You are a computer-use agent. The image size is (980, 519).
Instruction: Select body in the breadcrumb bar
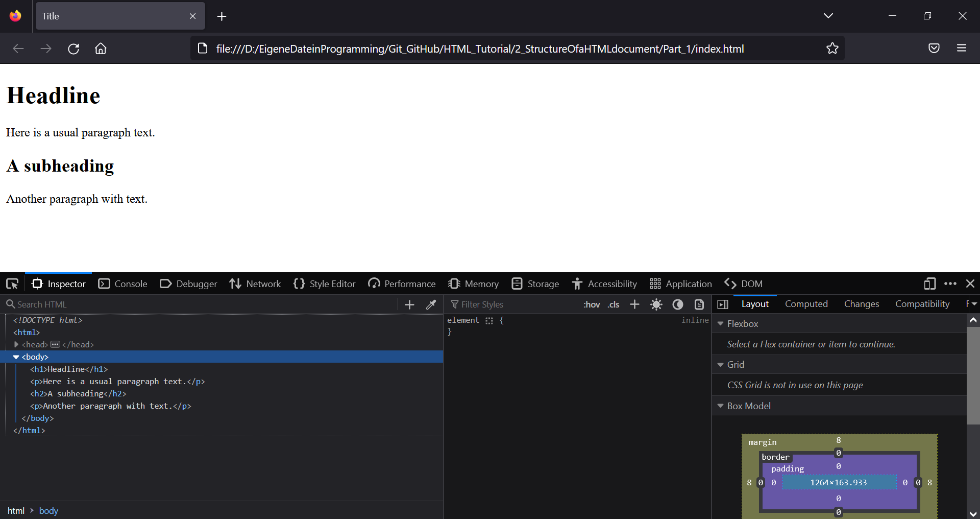[x=48, y=510]
